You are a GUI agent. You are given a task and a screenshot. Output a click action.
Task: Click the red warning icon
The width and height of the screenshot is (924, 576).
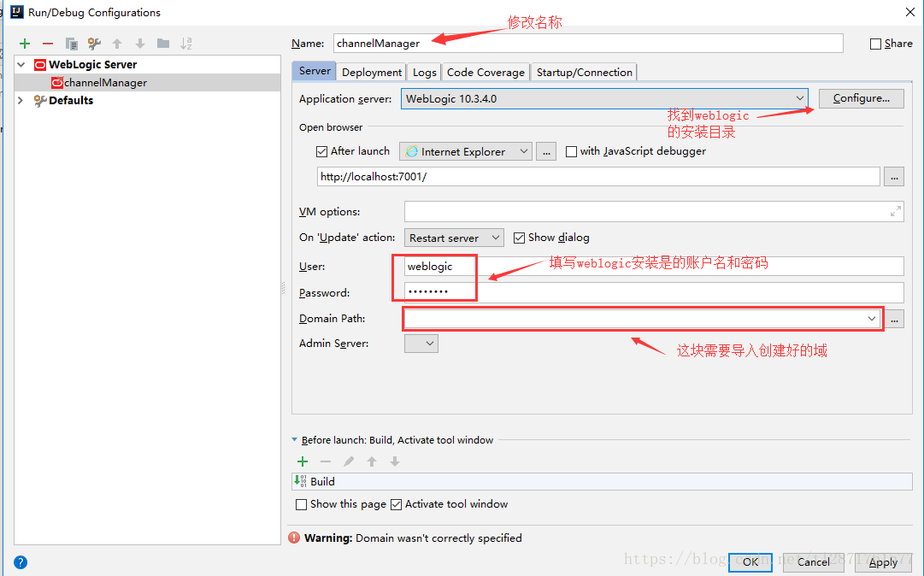coord(294,538)
